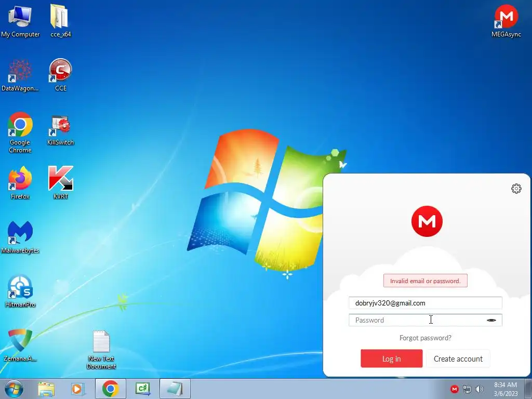
Task: Open the taskbar clock and date
Action: (x=506, y=389)
